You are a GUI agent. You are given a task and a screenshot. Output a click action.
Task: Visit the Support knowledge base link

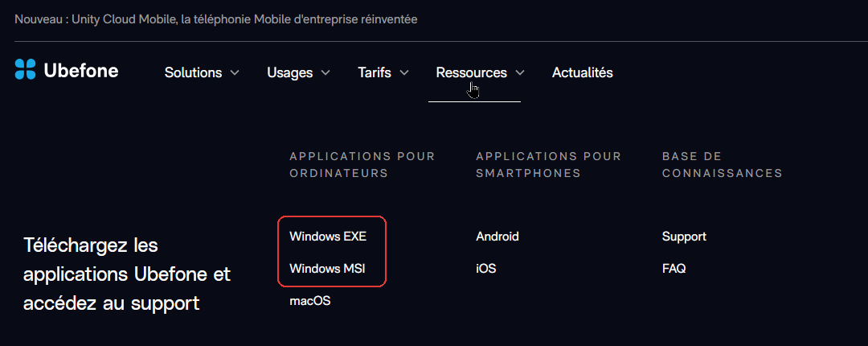(684, 237)
